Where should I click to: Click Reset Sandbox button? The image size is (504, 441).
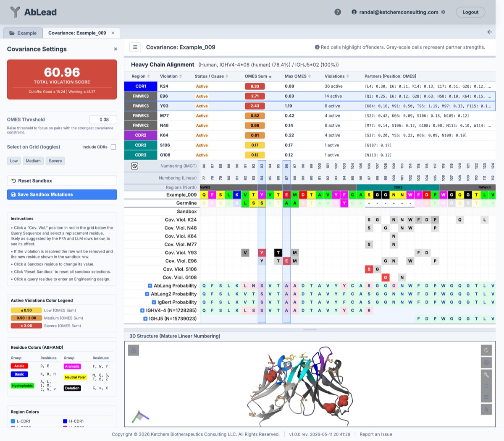click(x=62, y=181)
